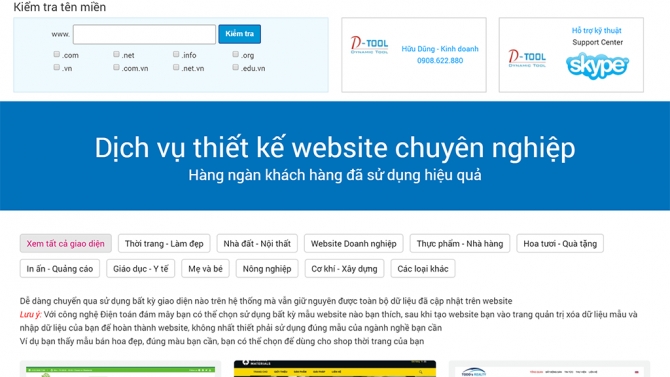
Task: Choose Mẹ và bé category
Action: (x=205, y=269)
